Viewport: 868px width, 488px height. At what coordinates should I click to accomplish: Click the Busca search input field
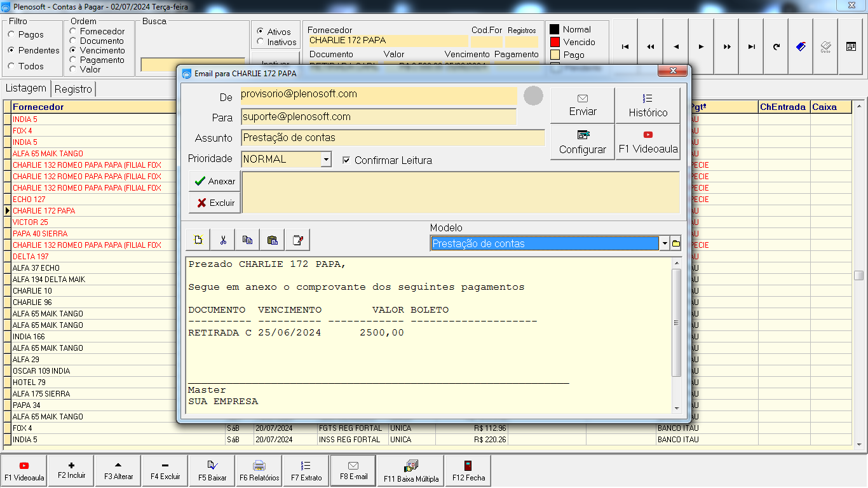[193, 64]
